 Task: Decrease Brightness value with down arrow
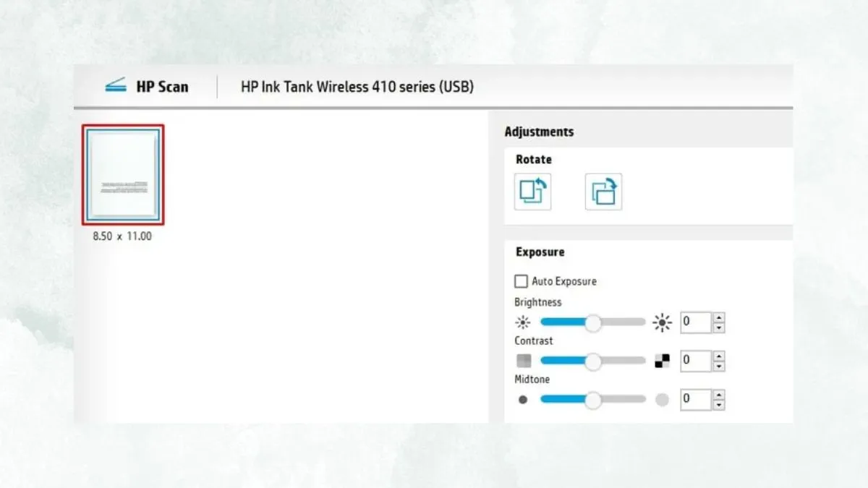tap(718, 328)
